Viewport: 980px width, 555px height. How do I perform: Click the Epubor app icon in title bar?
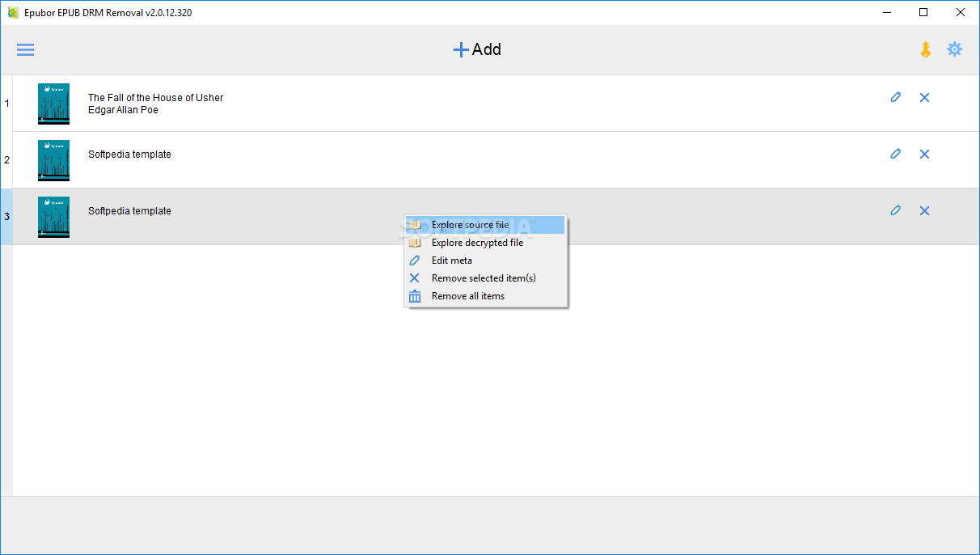point(13,12)
